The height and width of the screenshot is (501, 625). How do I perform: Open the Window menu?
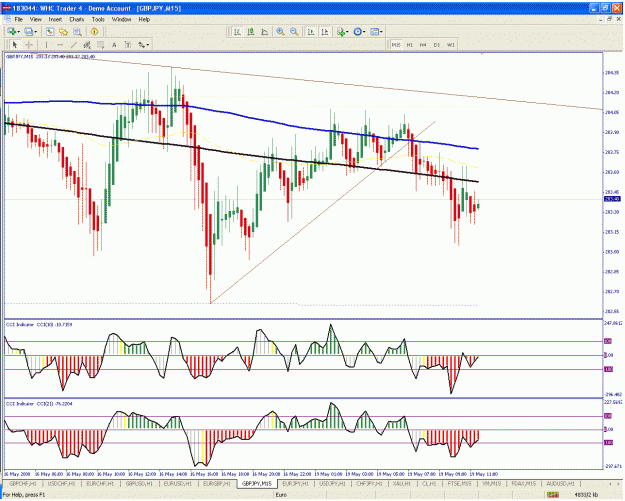[121, 19]
